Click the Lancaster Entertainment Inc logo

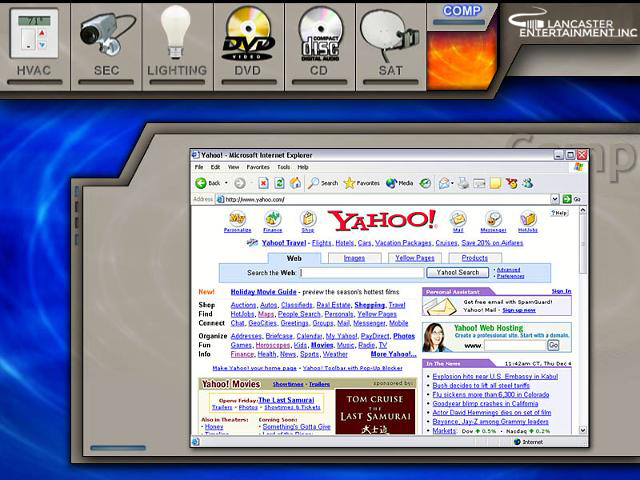coord(573,23)
